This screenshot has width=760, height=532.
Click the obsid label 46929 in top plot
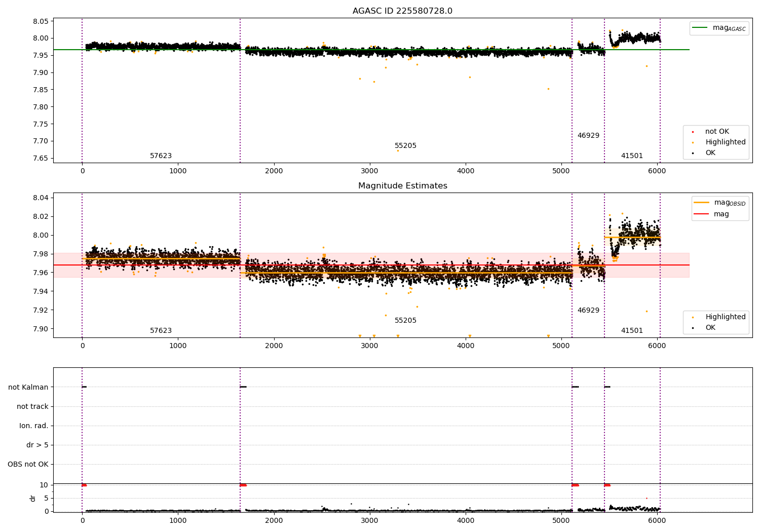(588, 136)
